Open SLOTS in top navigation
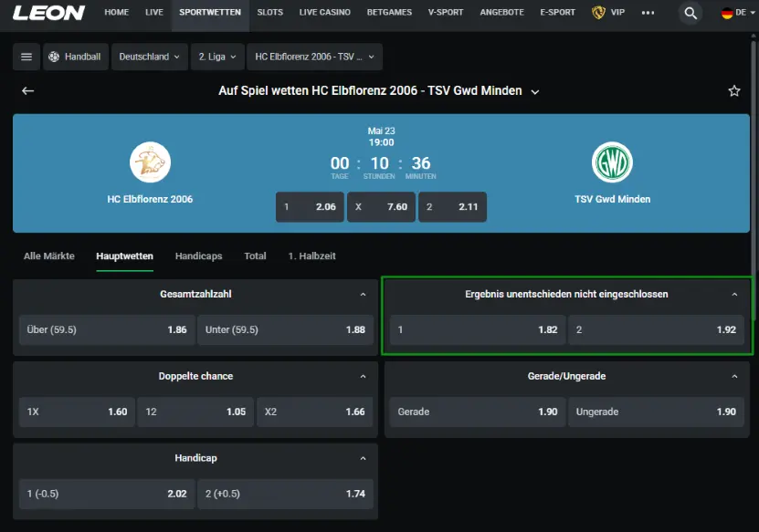Viewport: 759px width, 532px height. click(x=270, y=12)
